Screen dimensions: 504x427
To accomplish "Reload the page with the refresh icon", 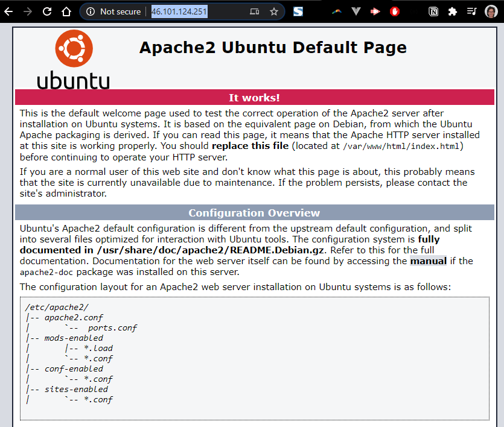I will click(x=47, y=12).
